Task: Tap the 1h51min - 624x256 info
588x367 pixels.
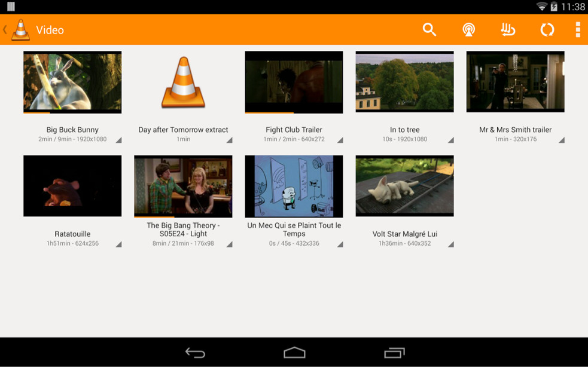Action: (x=72, y=243)
